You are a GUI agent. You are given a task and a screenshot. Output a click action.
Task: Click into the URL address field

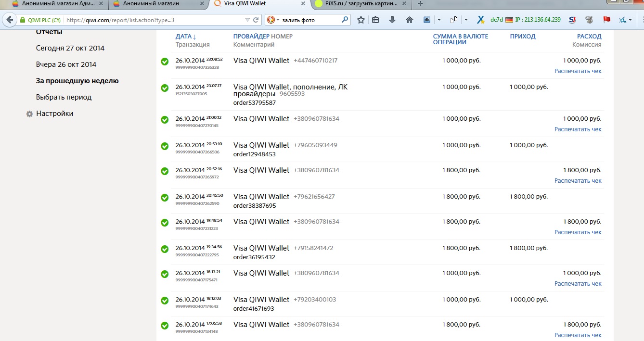[x=154, y=20]
